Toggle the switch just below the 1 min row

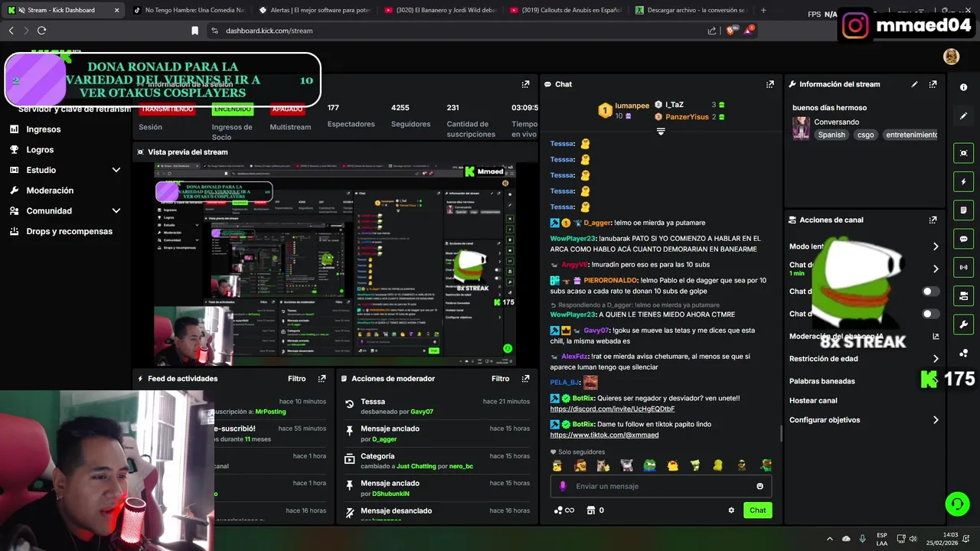click(930, 292)
